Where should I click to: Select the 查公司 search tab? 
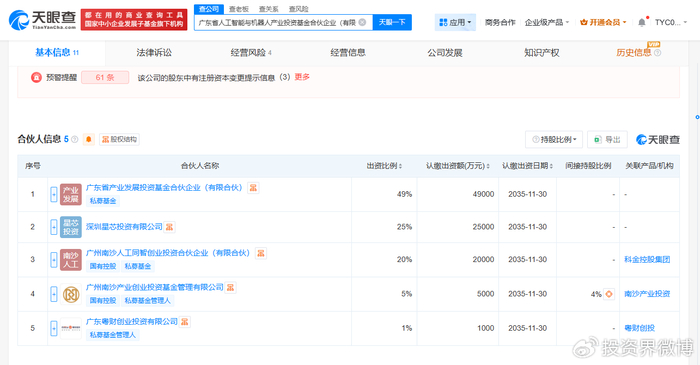(208, 9)
